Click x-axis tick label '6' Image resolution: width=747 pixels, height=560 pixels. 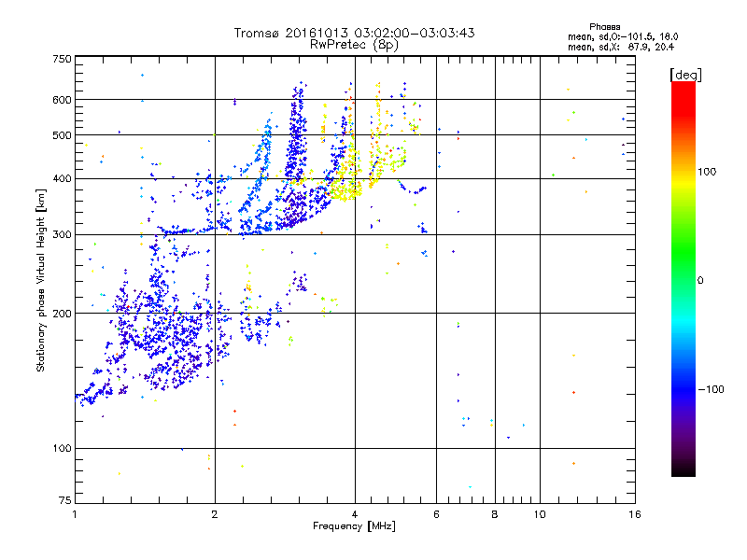tap(436, 514)
